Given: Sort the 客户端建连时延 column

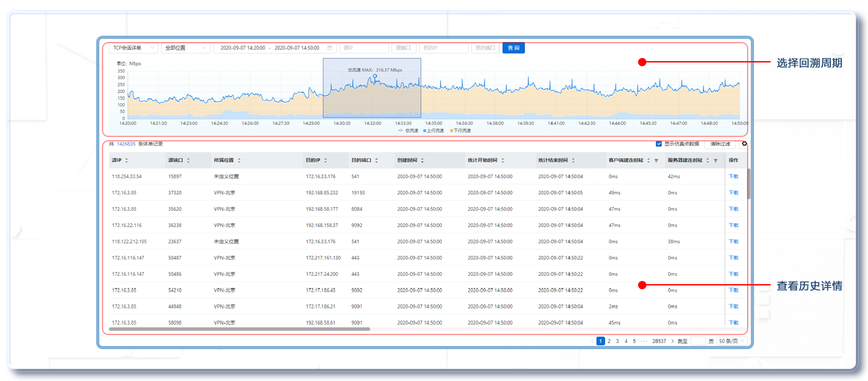Looking at the screenshot, I should tap(649, 161).
